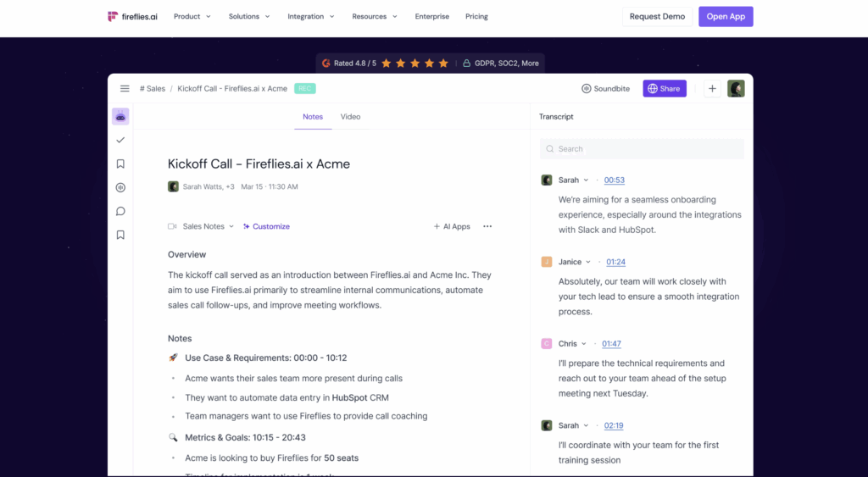Click the # Sales breadcrumb
Screen dimensions: 868x477
tap(153, 89)
